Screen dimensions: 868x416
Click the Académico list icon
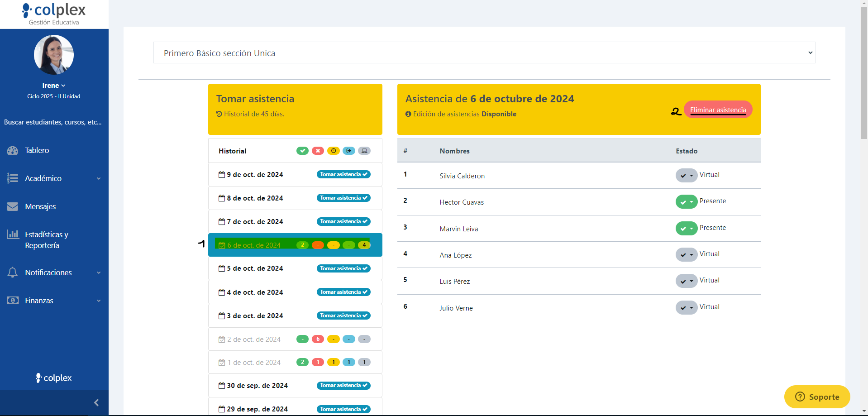13,178
